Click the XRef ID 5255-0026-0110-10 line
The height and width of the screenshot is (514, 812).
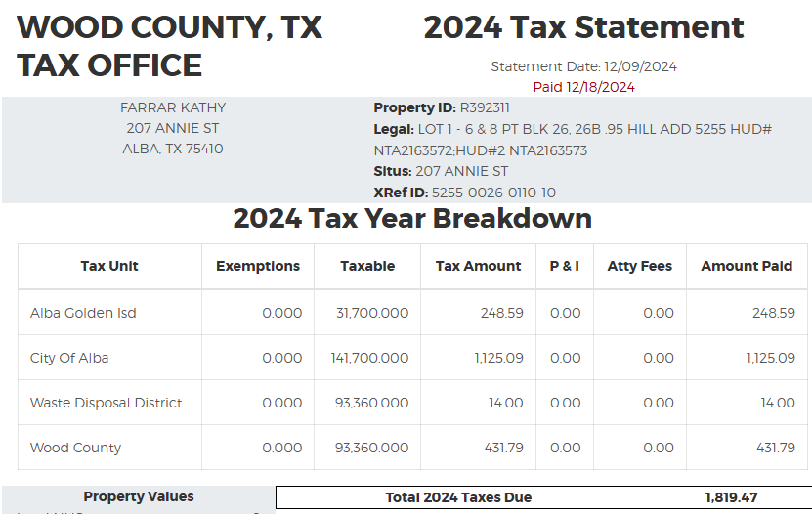[464, 193]
